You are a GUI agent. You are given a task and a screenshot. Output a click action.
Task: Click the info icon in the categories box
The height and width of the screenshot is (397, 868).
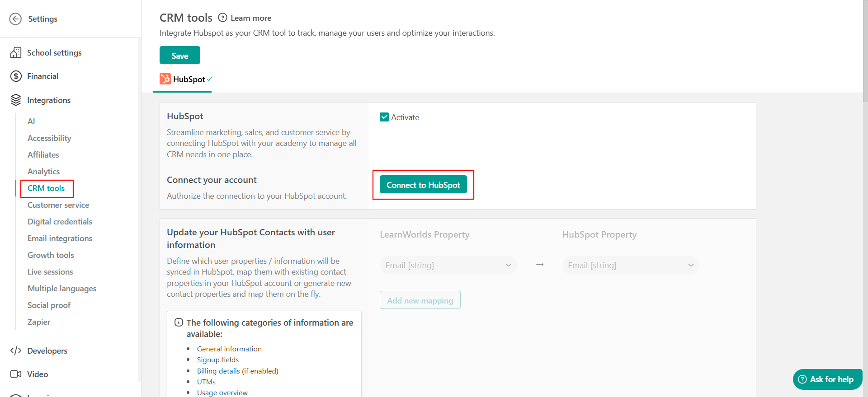coord(179,322)
